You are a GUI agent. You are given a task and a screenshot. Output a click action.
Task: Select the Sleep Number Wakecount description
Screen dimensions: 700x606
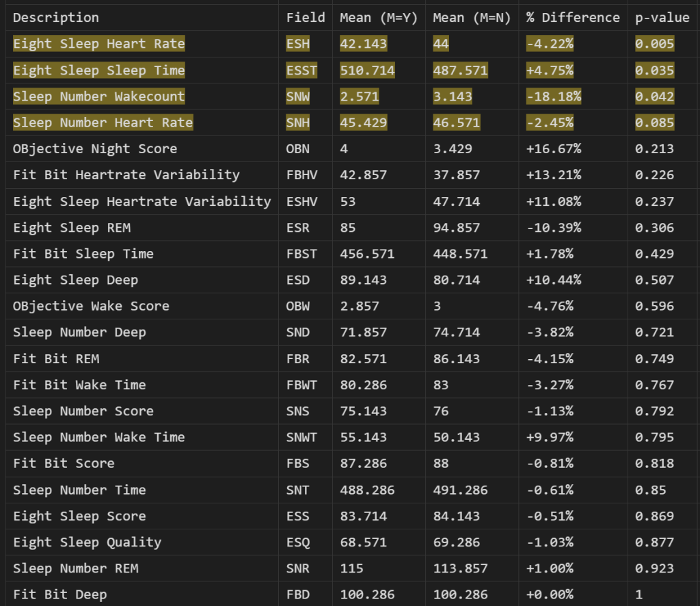click(99, 96)
